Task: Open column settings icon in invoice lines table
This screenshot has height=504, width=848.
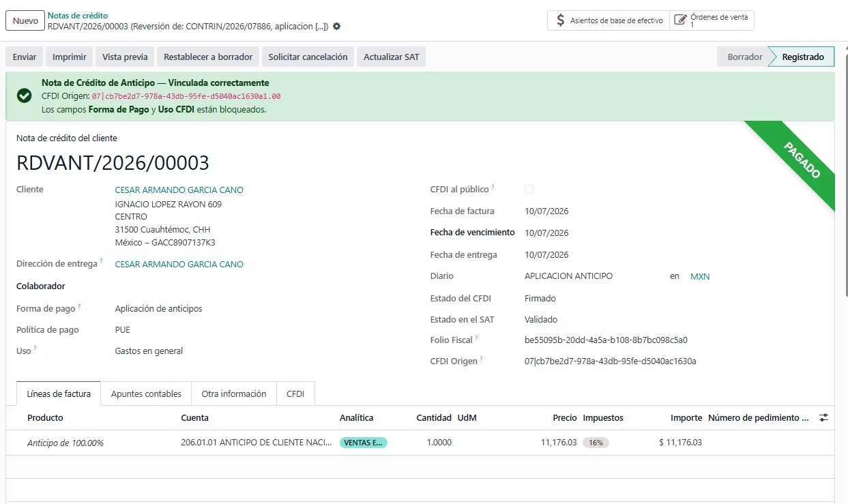Action: coord(824,417)
